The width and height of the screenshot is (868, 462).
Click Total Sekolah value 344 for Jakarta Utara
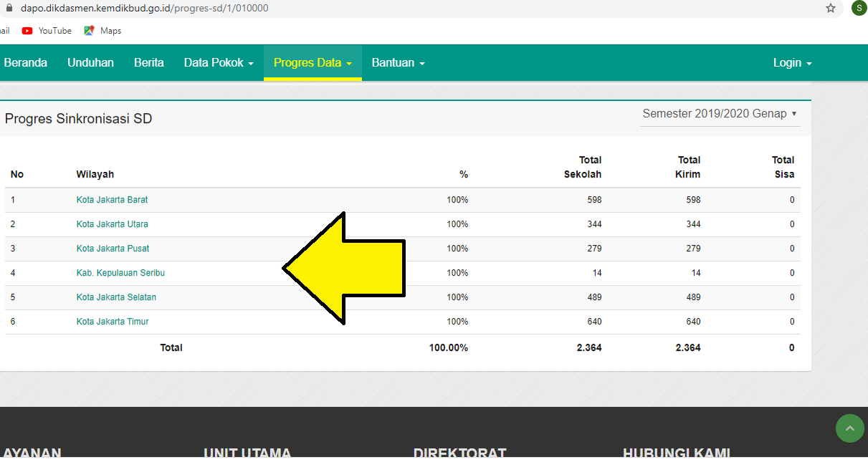(593, 224)
